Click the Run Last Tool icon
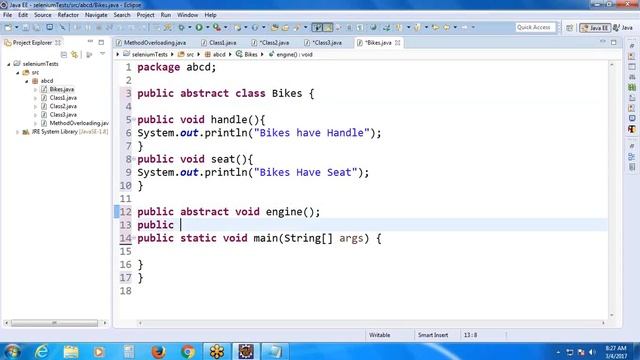 tap(217, 27)
